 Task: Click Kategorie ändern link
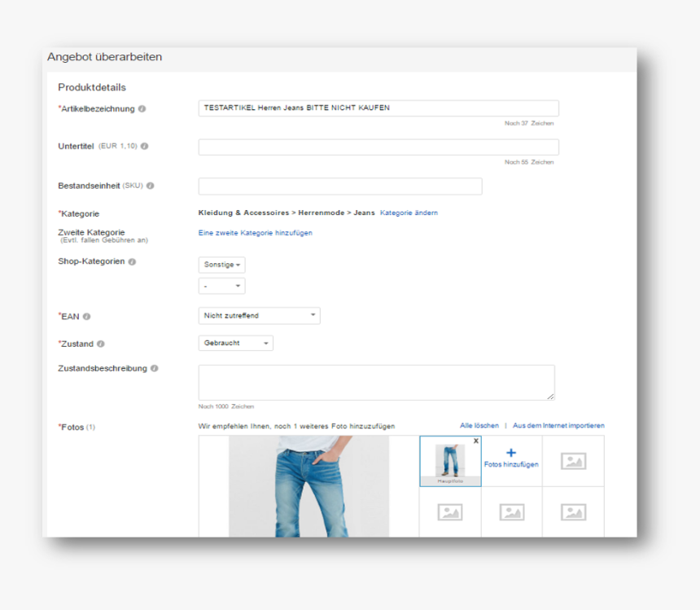pyautogui.click(x=409, y=213)
